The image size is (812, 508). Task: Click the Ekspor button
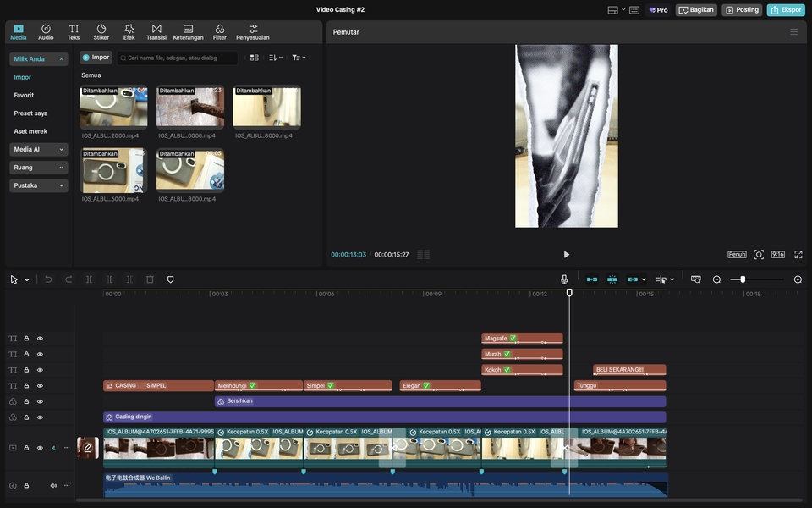pyautogui.click(x=786, y=10)
